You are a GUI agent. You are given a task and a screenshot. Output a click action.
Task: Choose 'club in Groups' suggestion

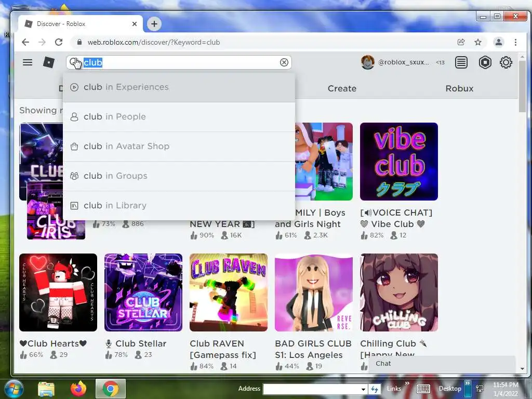[179, 176]
